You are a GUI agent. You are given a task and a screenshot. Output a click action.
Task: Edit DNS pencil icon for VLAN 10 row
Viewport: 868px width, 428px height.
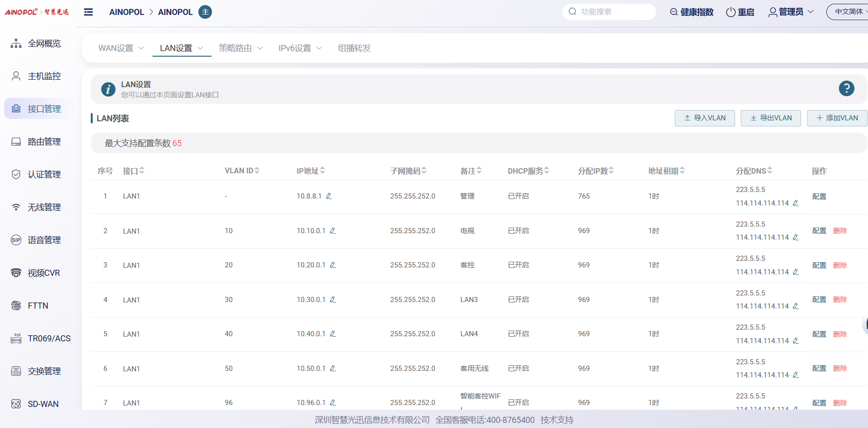click(x=795, y=237)
